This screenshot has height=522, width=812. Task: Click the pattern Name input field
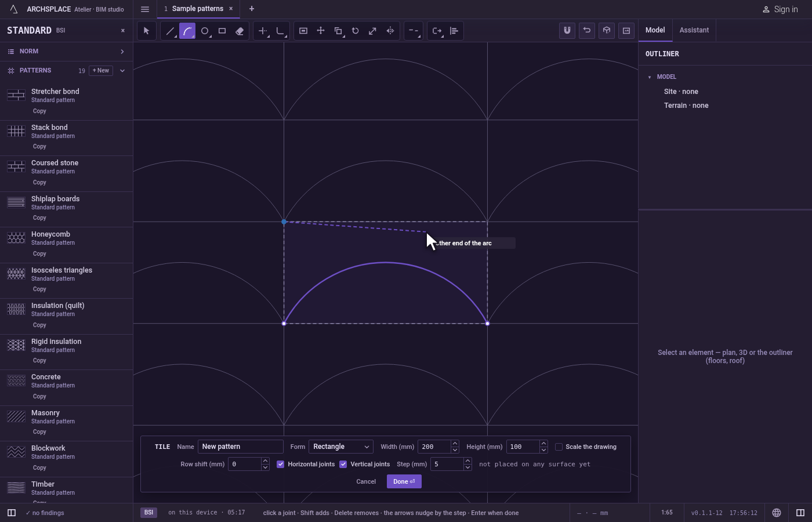(241, 447)
